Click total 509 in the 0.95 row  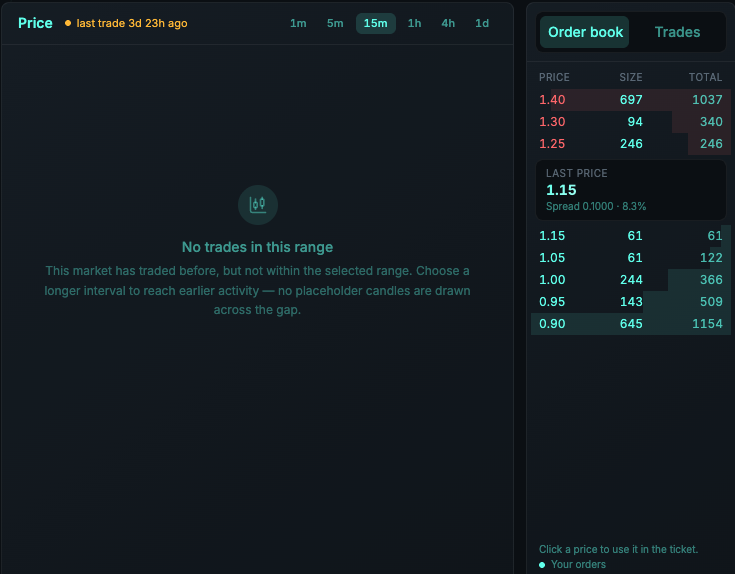tap(711, 302)
